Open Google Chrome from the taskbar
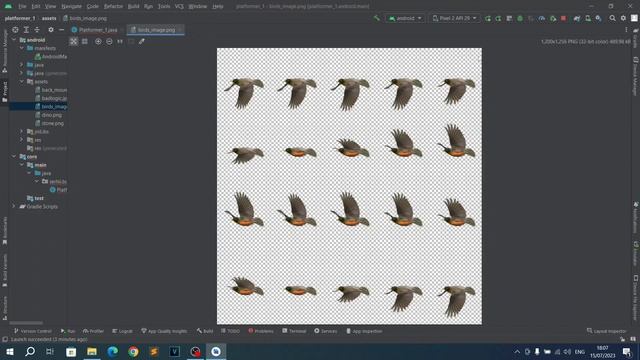The height and width of the screenshot is (360, 640). pos(133,351)
